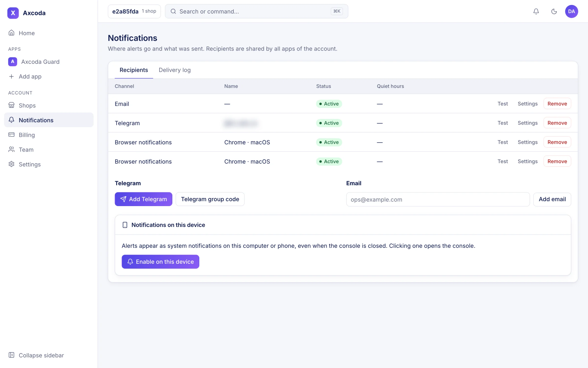
Task: Click the Shops storefront icon
Action: (12, 105)
